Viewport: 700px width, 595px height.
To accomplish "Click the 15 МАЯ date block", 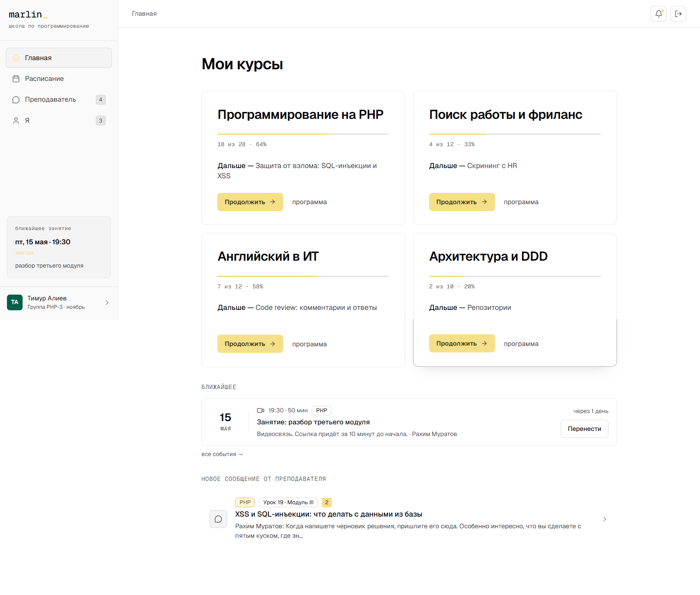I will pyautogui.click(x=225, y=422).
